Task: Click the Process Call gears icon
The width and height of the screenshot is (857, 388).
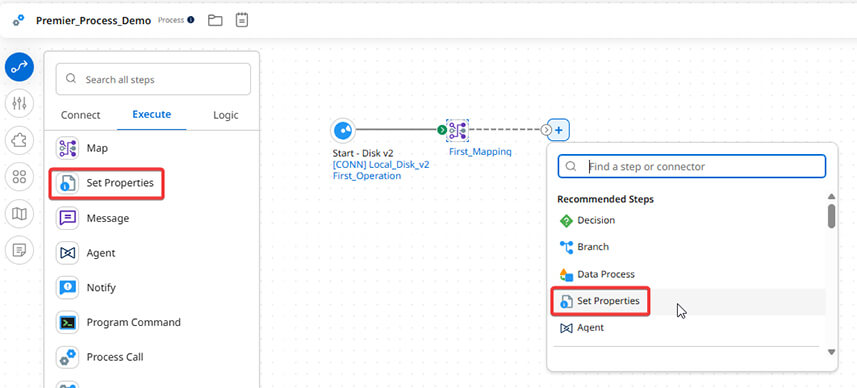Action: coord(67,357)
